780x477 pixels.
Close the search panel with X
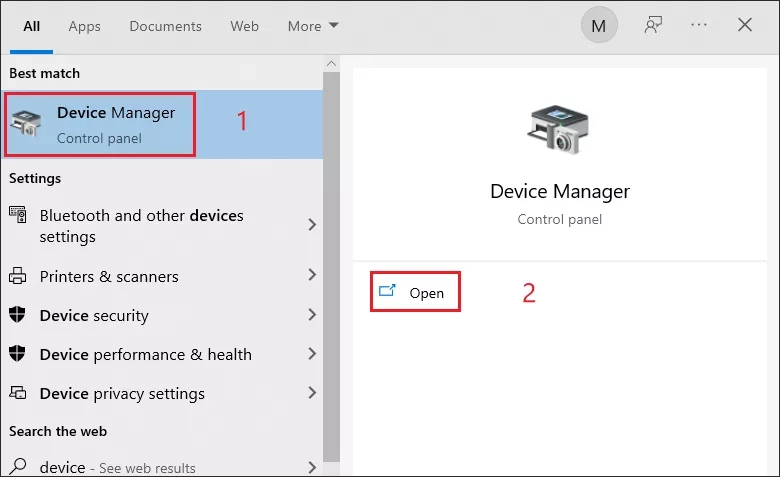click(x=745, y=25)
